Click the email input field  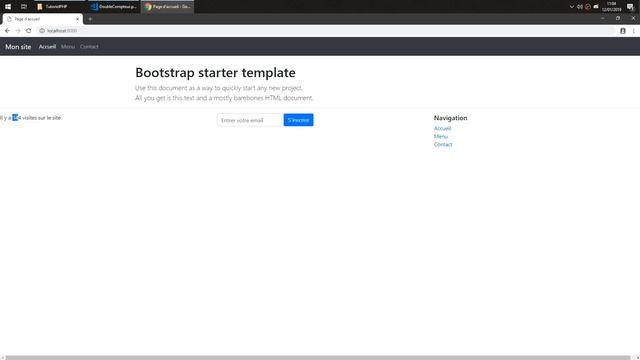click(250, 120)
